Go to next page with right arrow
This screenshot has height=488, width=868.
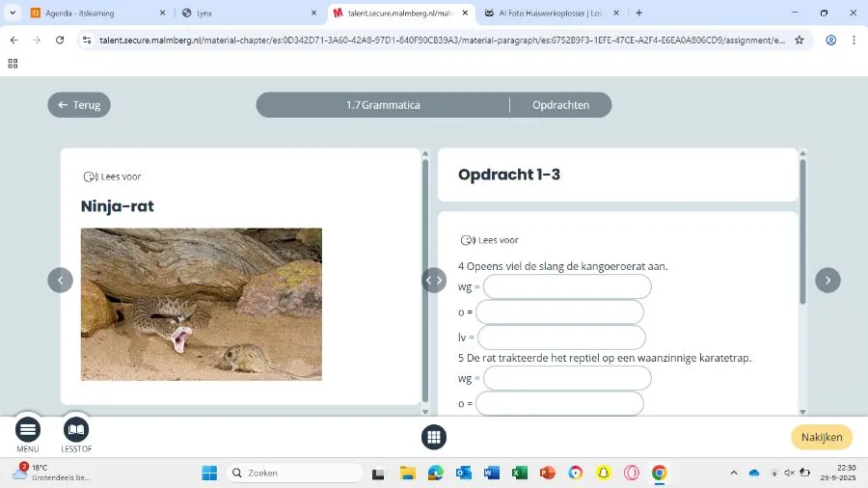(827, 280)
